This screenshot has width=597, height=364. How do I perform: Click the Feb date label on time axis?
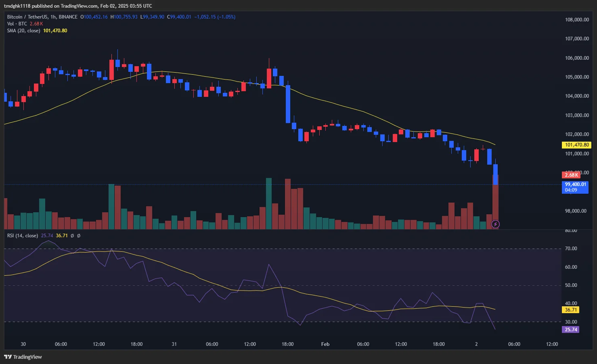(x=325, y=344)
